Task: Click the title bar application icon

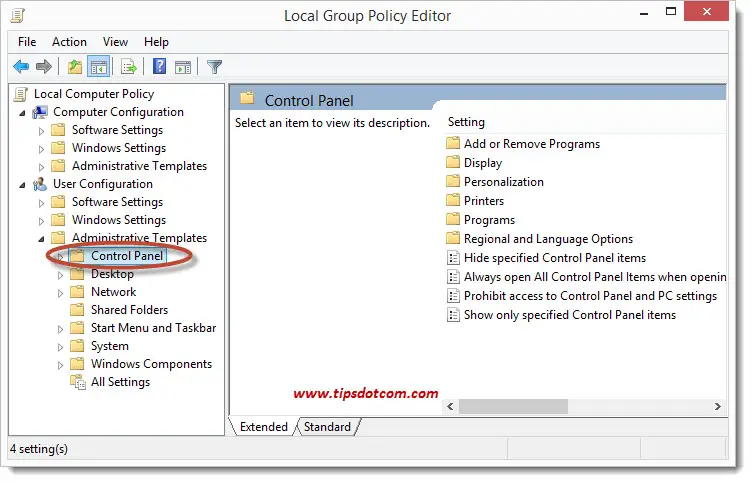Action: (18, 16)
